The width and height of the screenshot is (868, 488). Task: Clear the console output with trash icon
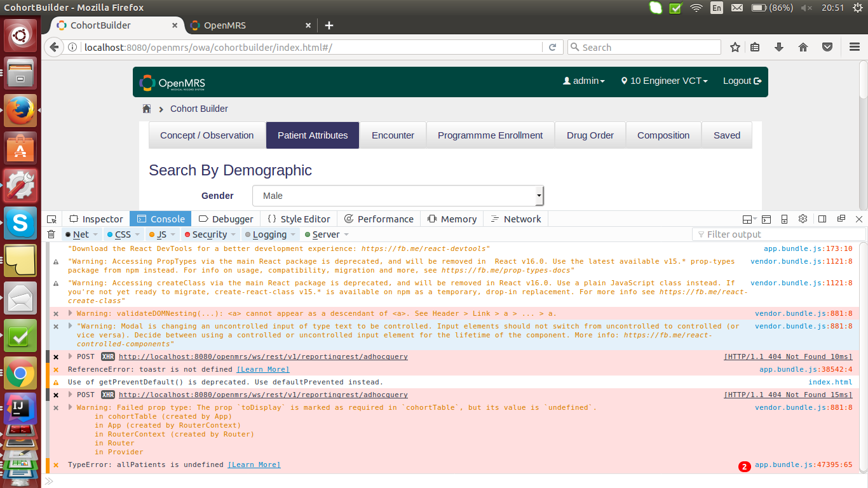pyautogui.click(x=52, y=234)
